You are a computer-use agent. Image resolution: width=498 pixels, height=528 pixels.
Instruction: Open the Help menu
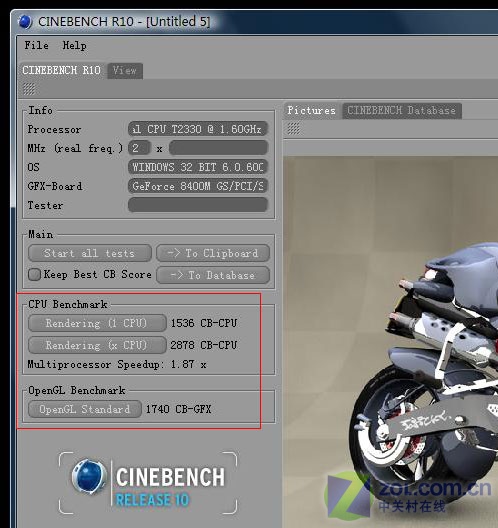click(74, 45)
